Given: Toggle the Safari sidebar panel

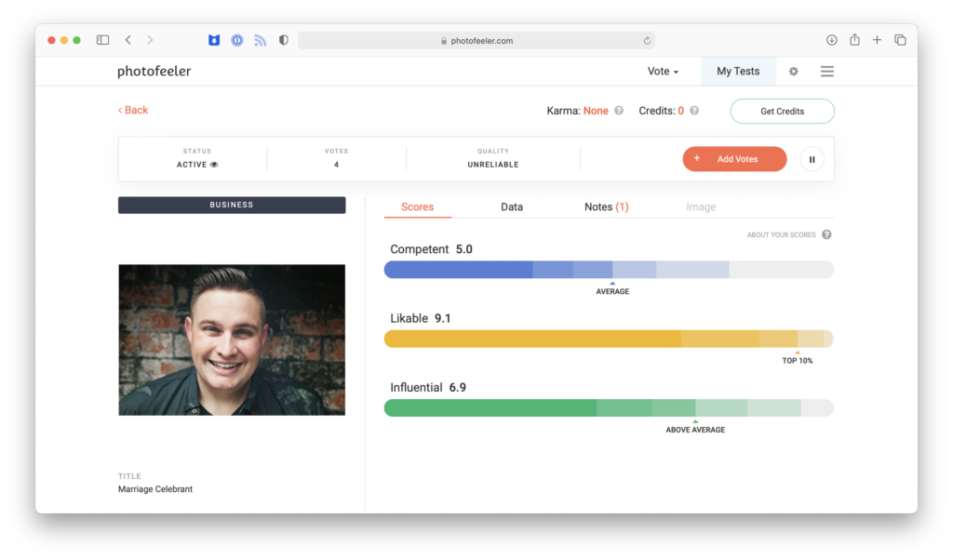Looking at the screenshot, I should pos(102,40).
